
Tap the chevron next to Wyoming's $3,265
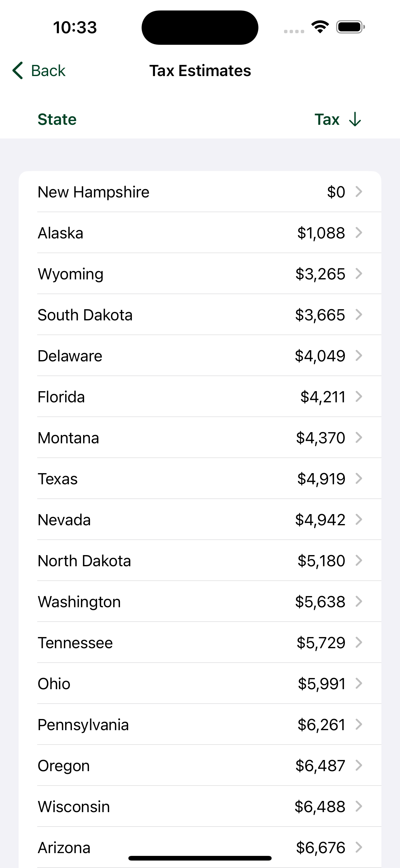pyautogui.click(x=359, y=274)
